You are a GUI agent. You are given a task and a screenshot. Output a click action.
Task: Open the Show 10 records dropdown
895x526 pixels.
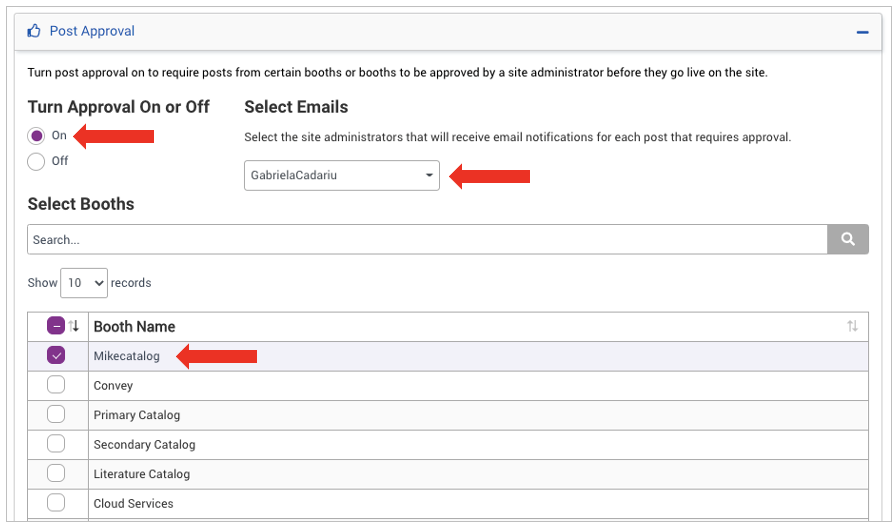tap(84, 283)
